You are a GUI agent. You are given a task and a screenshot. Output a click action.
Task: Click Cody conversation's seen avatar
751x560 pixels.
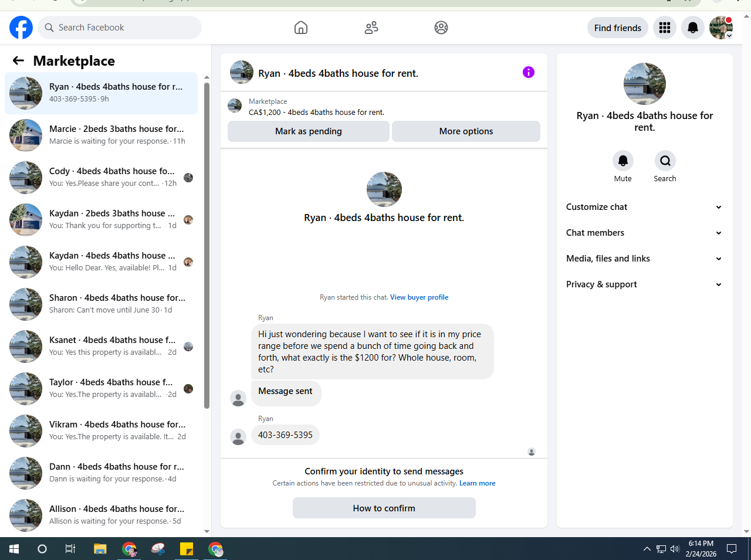(188, 178)
